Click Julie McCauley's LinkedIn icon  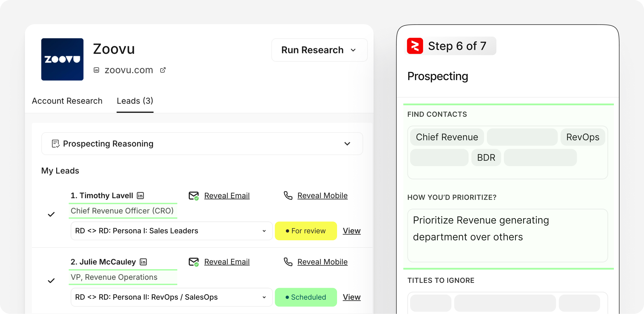(143, 262)
